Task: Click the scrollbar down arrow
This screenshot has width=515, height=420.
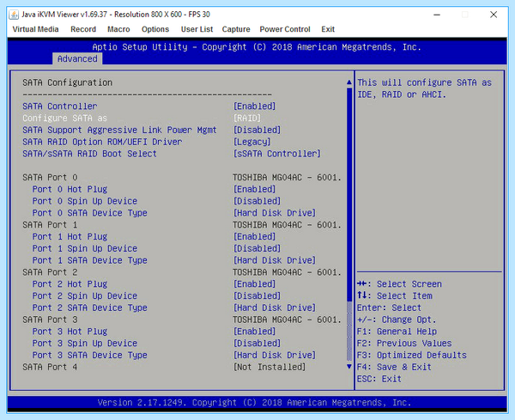Action: point(349,367)
